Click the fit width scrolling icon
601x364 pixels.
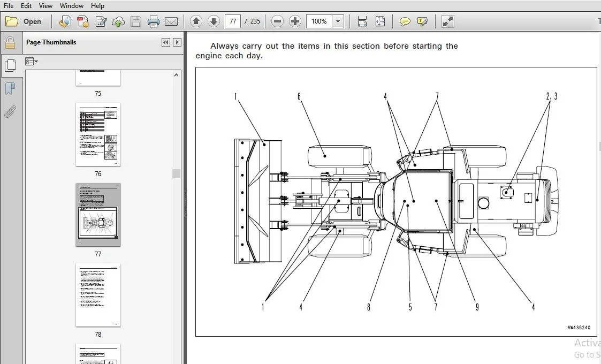(362, 21)
